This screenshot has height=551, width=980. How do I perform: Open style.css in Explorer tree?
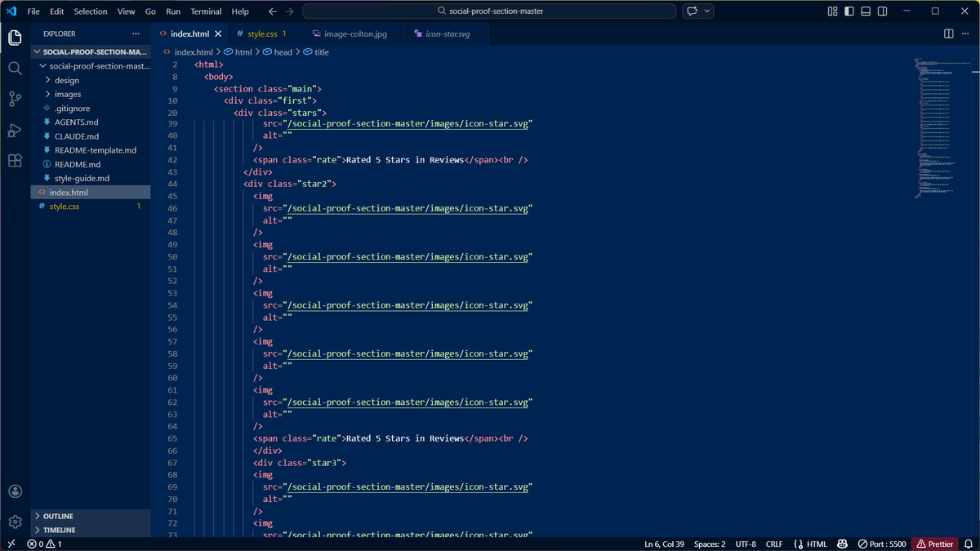point(91,207)
